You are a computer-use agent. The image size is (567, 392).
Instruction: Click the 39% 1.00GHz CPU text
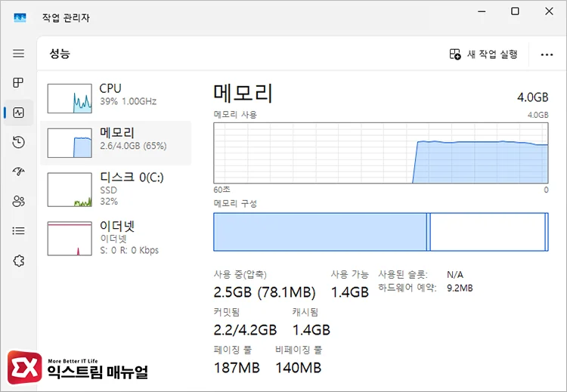tap(128, 101)
